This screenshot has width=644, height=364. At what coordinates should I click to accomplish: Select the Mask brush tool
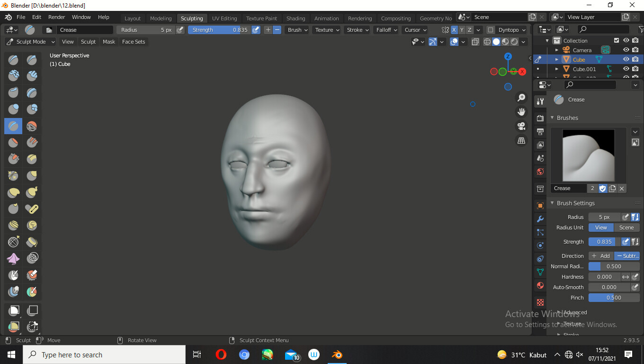(13, 275)
